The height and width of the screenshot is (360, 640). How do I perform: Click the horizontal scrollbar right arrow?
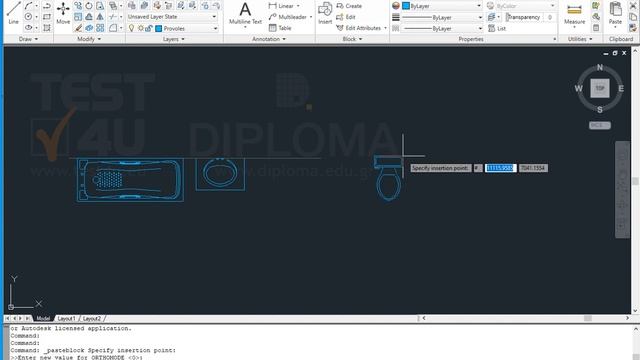(627, 318)
